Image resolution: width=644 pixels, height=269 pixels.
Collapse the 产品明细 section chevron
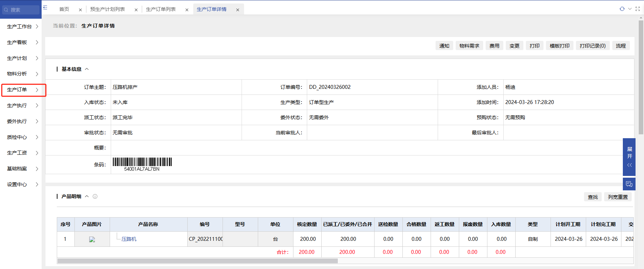[x=87, y=196]
